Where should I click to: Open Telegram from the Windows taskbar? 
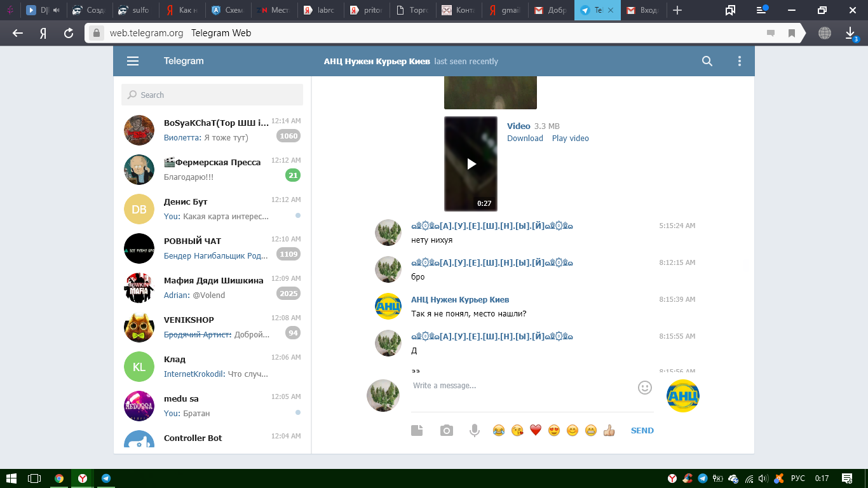coord(106,478)
